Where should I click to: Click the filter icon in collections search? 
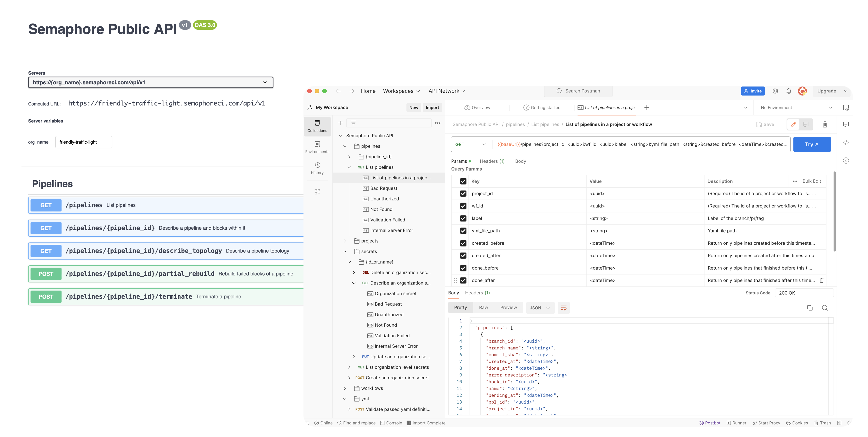353,123
